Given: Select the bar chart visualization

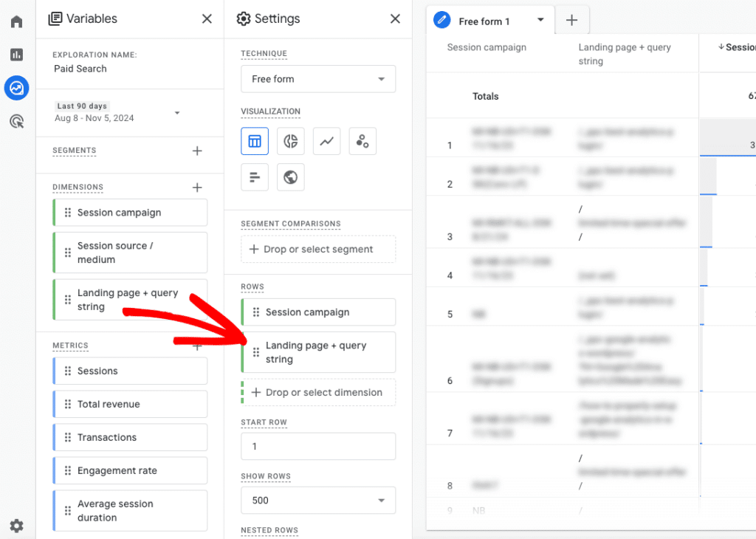Looking at the screenshot, I should pyautogui.click(x=254, y=176).
